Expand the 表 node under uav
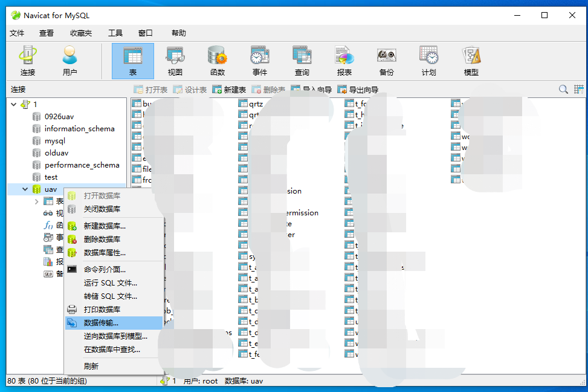The width and height of the screenshot is (588, 392). coord(36,201)
